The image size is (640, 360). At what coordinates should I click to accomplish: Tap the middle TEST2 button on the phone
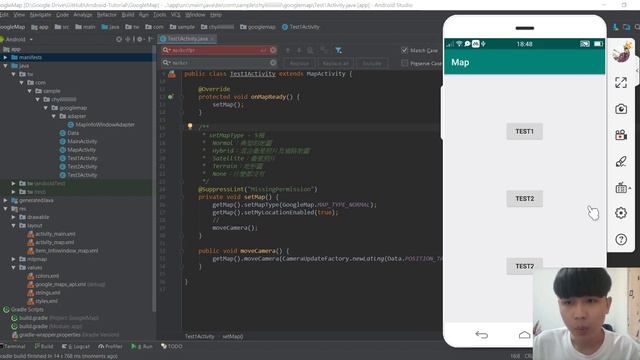click(x=524, y=199)
